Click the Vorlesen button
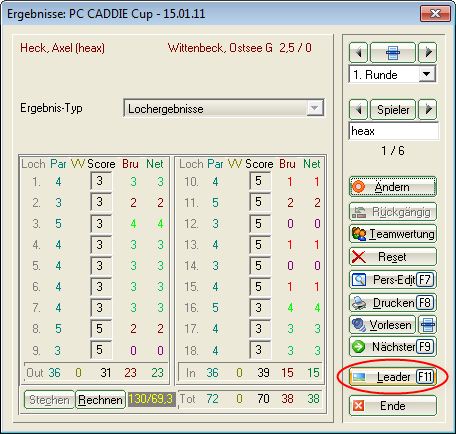 coord(382,325)
